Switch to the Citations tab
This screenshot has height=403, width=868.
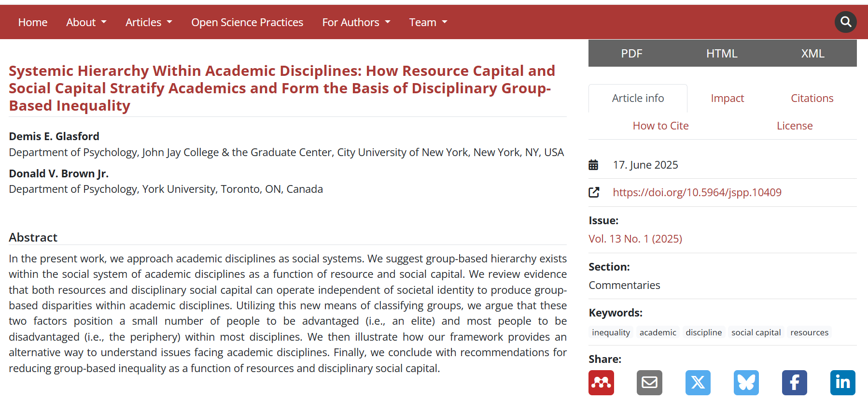pyautogui.click(x=812, y=98)
